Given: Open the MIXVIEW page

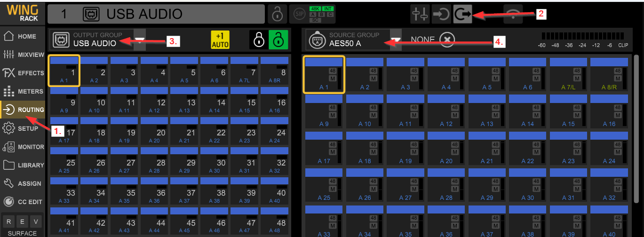Looking at the screenshot, I should tap(23, 55).
